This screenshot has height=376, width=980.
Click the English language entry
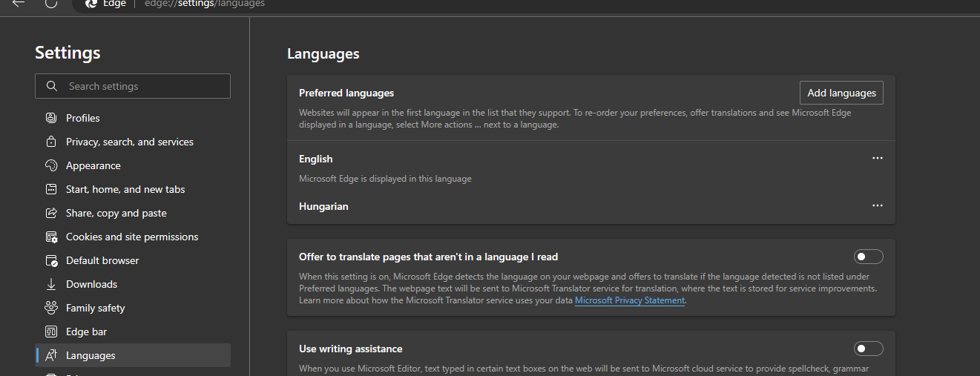pyautogui.click(x=316, y=159)
